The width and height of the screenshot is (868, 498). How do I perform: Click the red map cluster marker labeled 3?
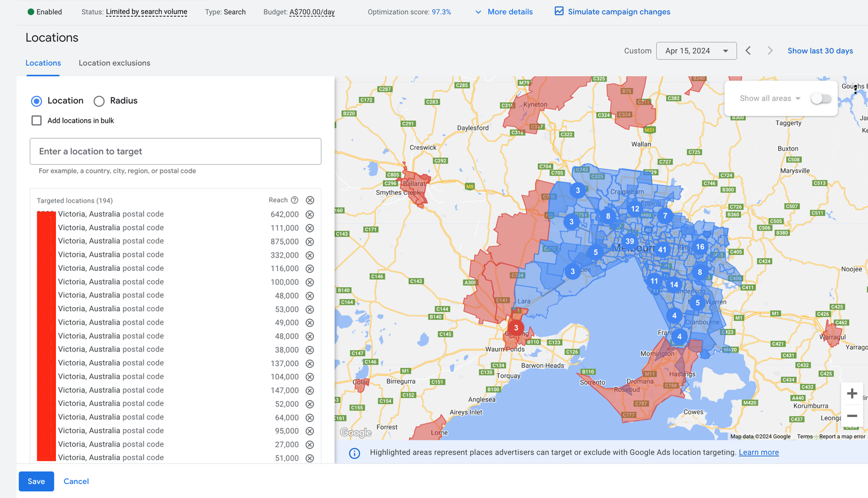pos(516,328)
